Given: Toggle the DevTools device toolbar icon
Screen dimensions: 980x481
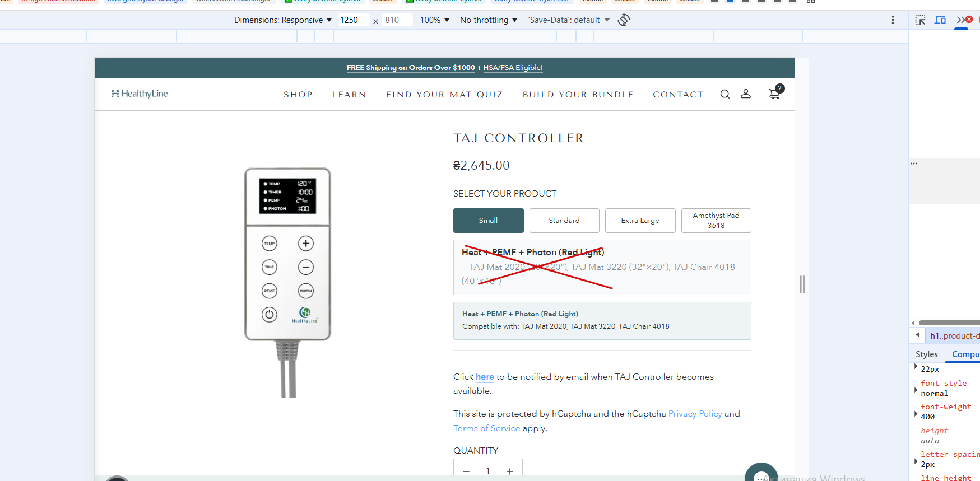Looking at the screenshot, I should [x=940, y=20].
